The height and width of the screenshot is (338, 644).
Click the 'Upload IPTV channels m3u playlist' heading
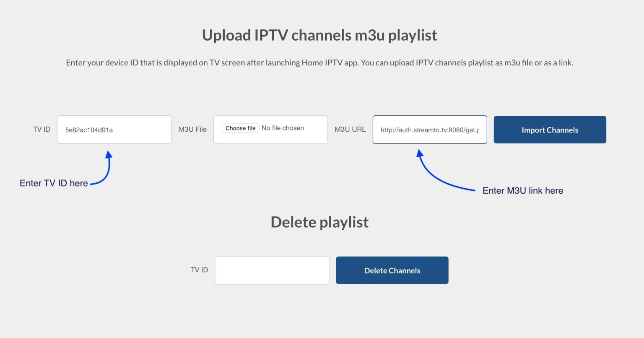click(x=319, y=35)
